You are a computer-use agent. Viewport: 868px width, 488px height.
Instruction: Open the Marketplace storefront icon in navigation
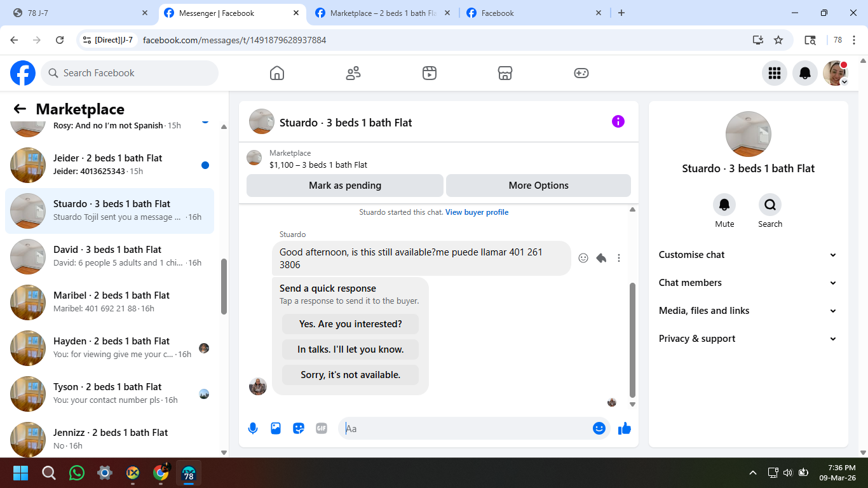(x=505, y=73)
